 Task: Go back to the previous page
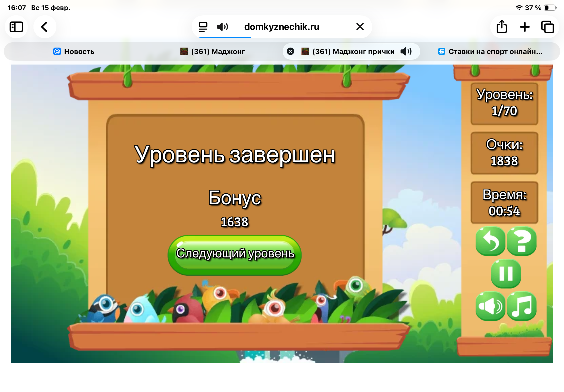coord(45,27)
